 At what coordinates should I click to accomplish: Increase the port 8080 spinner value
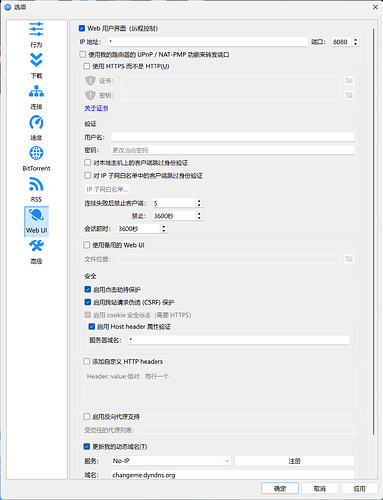pos(356,40)
